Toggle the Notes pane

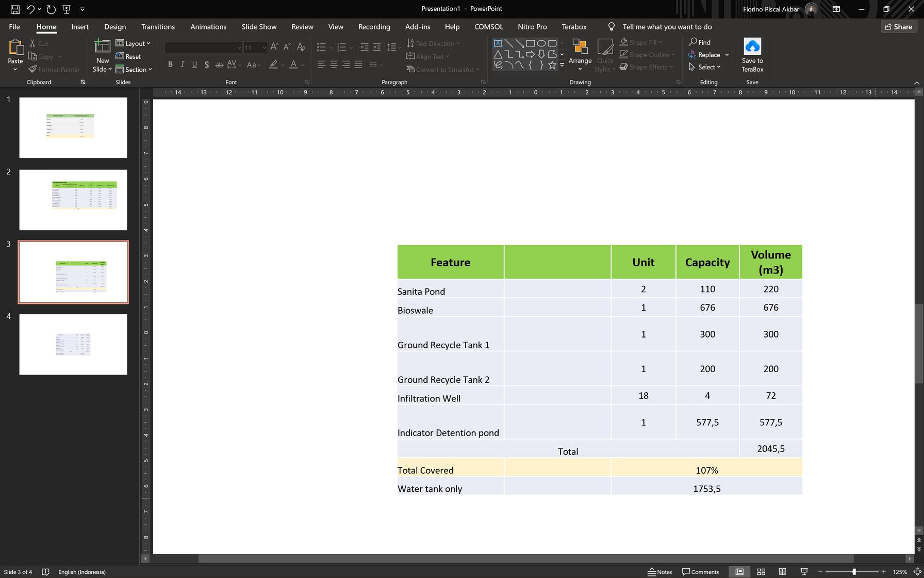(x=660, y=572)
